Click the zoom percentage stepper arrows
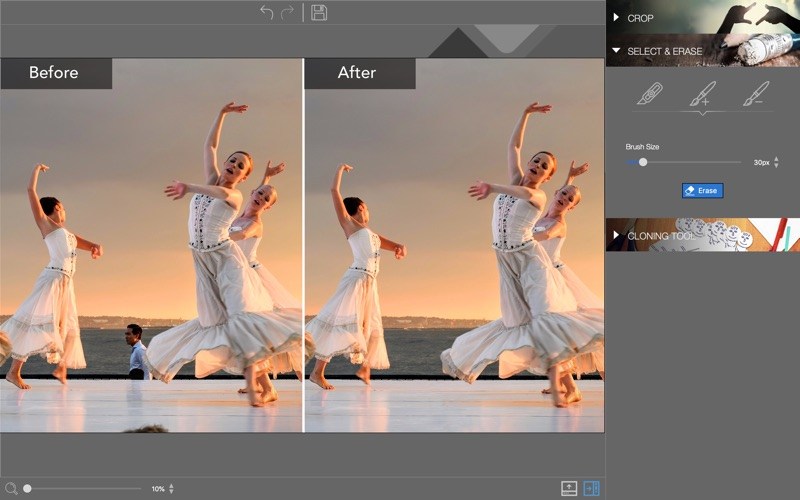Image resolution: width=800 pixels, height=500 pixels. pos(171,488)
